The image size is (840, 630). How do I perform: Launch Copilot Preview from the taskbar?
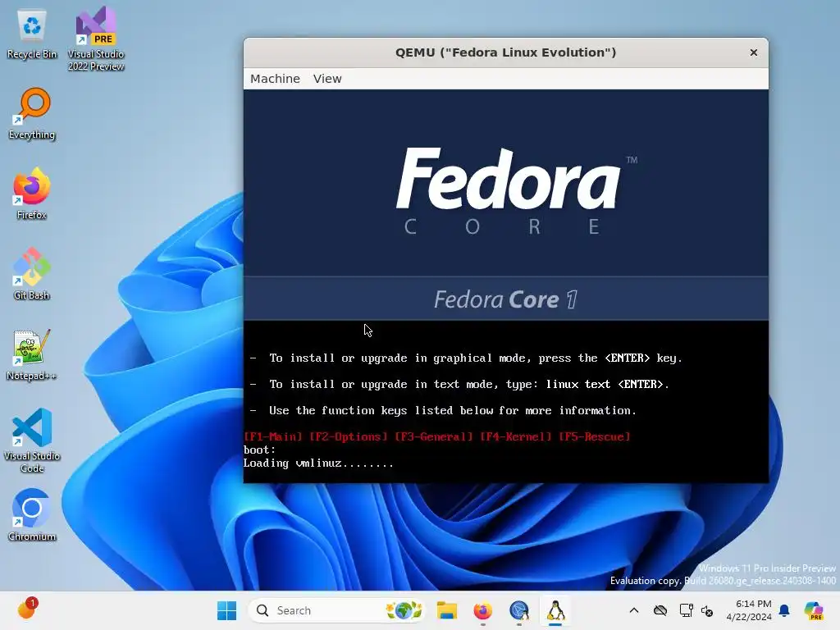click(x=814, y=610)
